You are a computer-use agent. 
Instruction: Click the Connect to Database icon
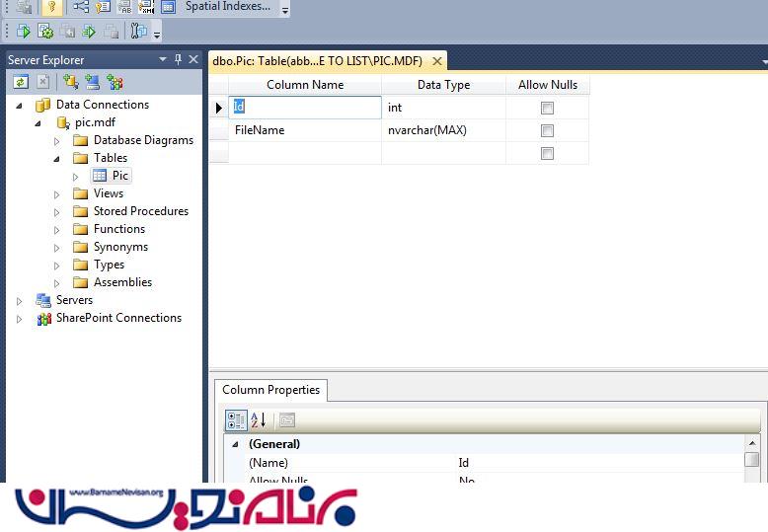point(70,82)
